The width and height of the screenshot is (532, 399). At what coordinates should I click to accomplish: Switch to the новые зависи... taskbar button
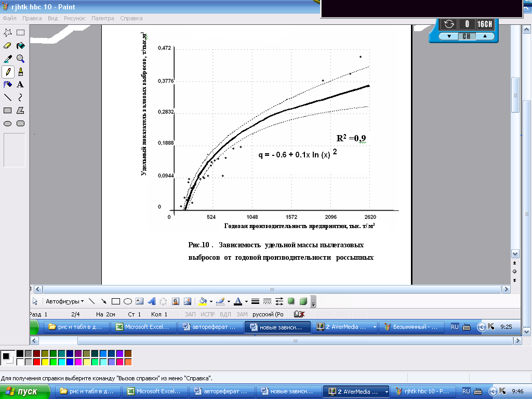tap(288, 392)
